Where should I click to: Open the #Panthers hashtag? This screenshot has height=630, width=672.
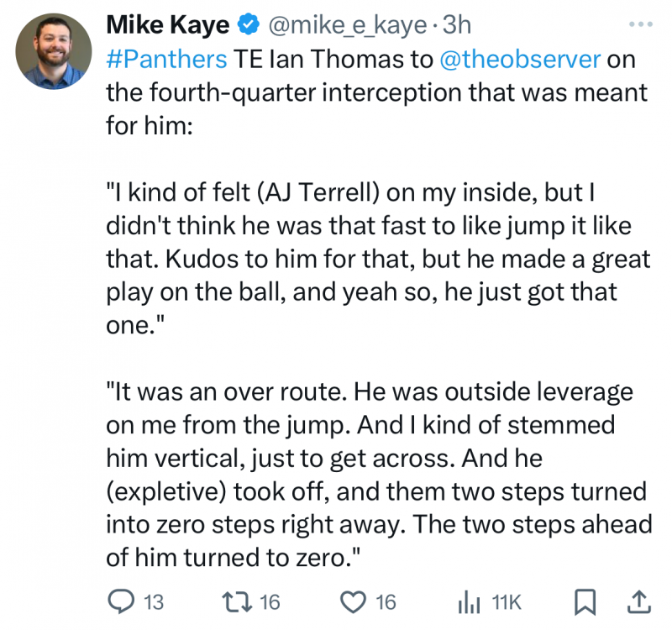166,60
